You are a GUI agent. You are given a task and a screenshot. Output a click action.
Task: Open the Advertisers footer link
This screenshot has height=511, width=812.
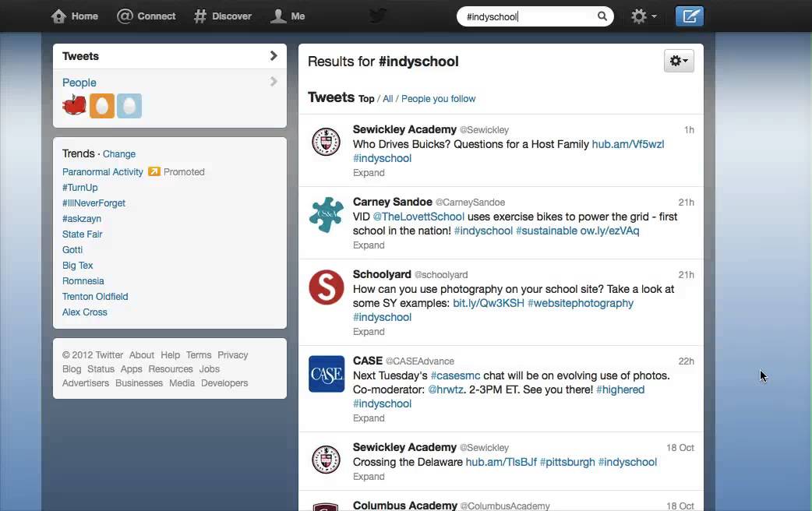[86, 383]
